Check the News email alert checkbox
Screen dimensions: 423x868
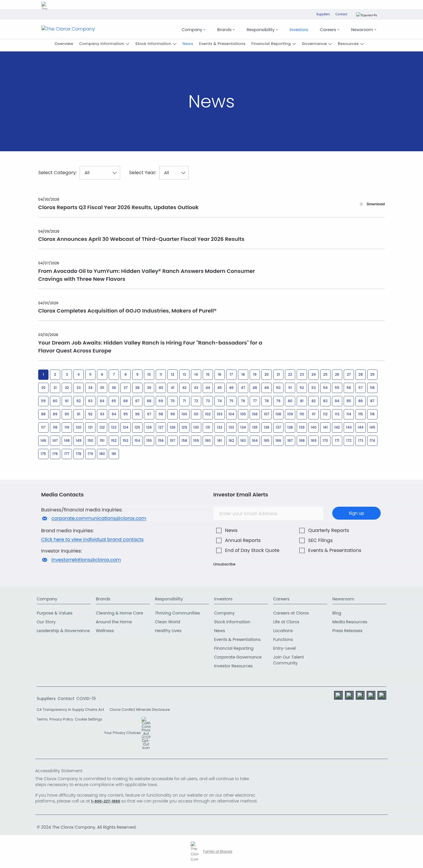point(219,530)
